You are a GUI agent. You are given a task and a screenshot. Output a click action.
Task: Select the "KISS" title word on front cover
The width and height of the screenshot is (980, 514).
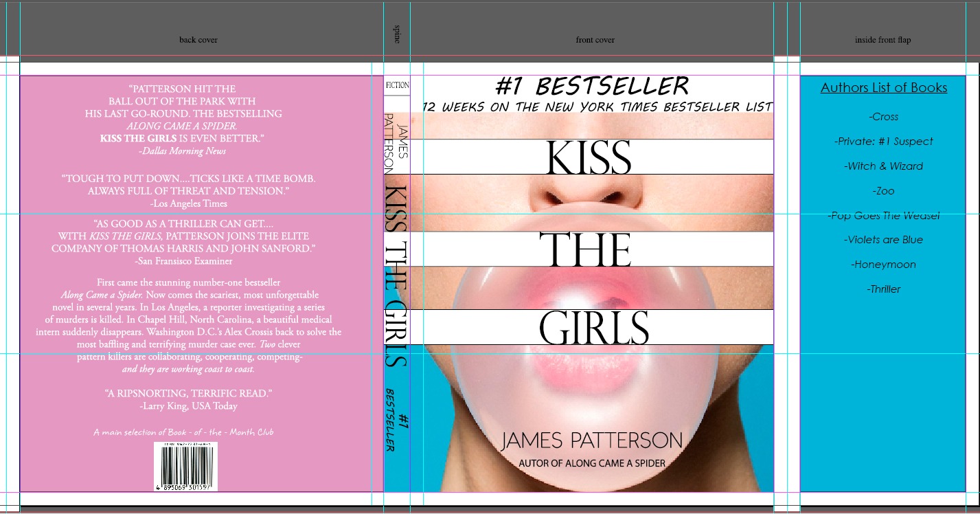[x=589, y=157]
